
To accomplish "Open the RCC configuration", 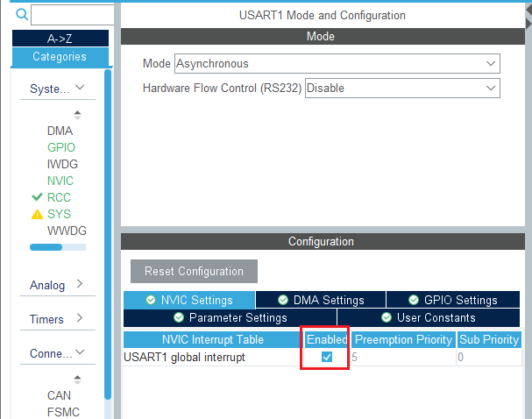I will coord(59,197).
